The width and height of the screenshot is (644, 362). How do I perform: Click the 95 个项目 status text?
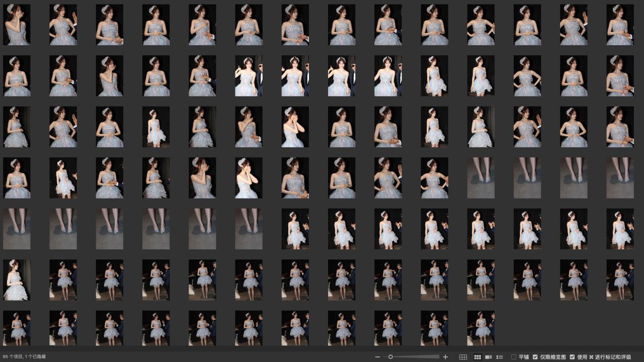pyautogui.click(x=24, y=357)
